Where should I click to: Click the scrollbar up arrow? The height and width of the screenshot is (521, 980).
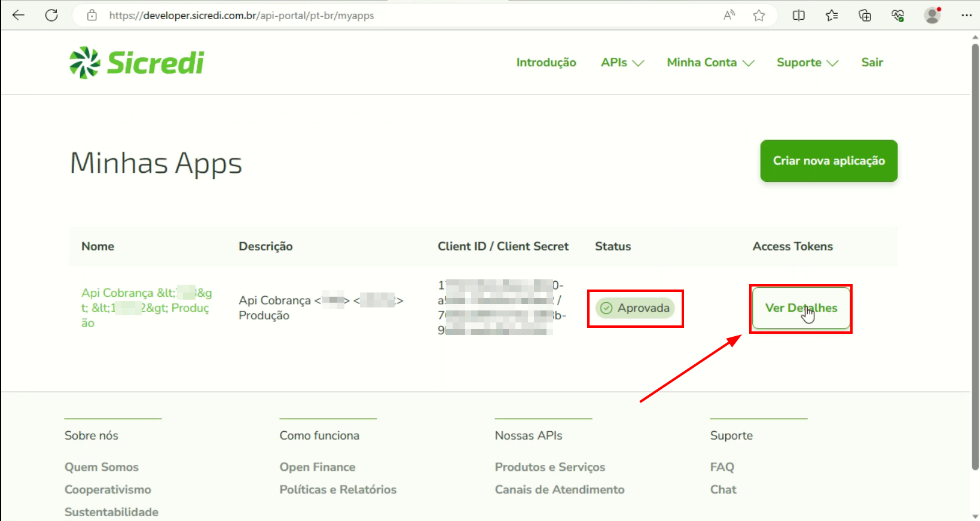click(975, 36)
